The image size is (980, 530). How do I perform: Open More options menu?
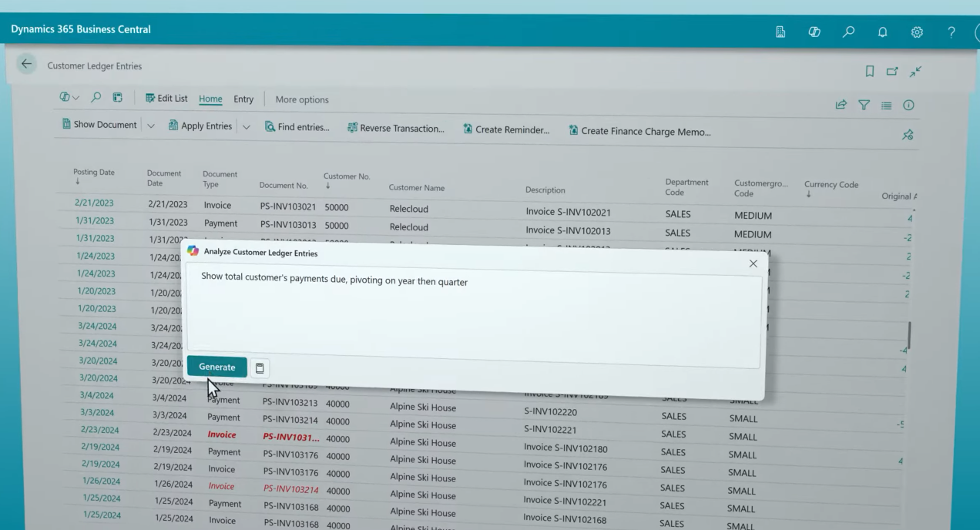click(302, 99)
